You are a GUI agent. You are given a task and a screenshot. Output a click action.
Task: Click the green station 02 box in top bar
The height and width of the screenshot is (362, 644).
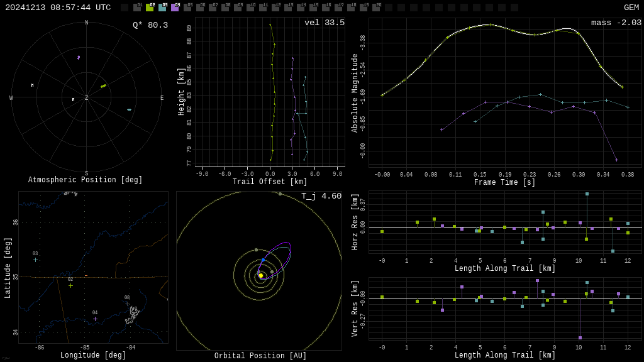click(x=150, y=8)
